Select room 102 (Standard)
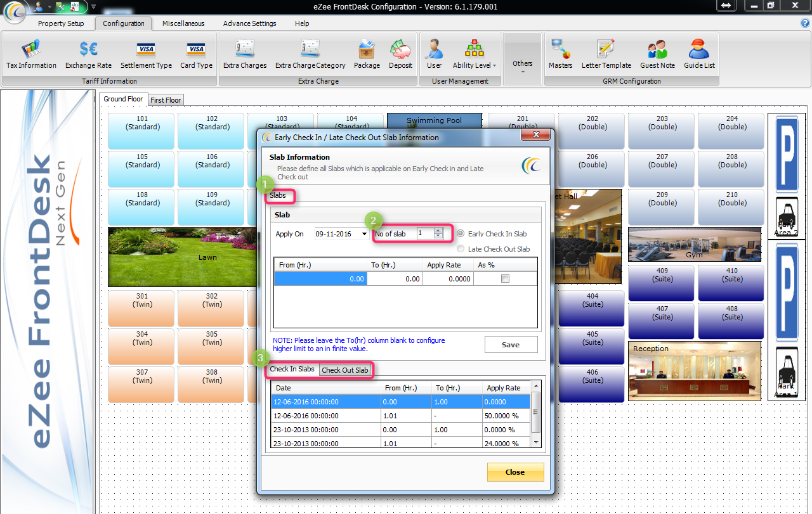Image resolution: width=812 pixels, height=514 pixels. 212,131
